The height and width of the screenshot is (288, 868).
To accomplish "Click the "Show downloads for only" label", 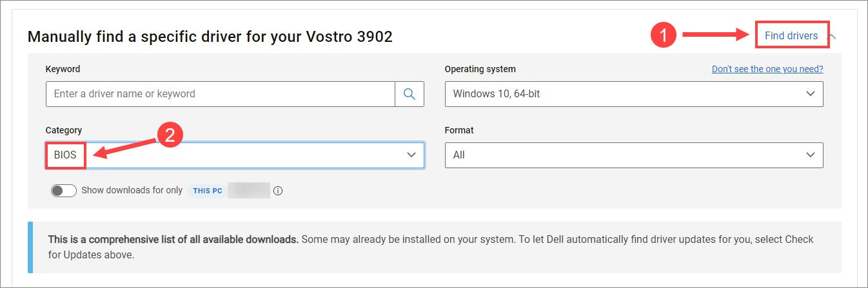I will 132,191.
